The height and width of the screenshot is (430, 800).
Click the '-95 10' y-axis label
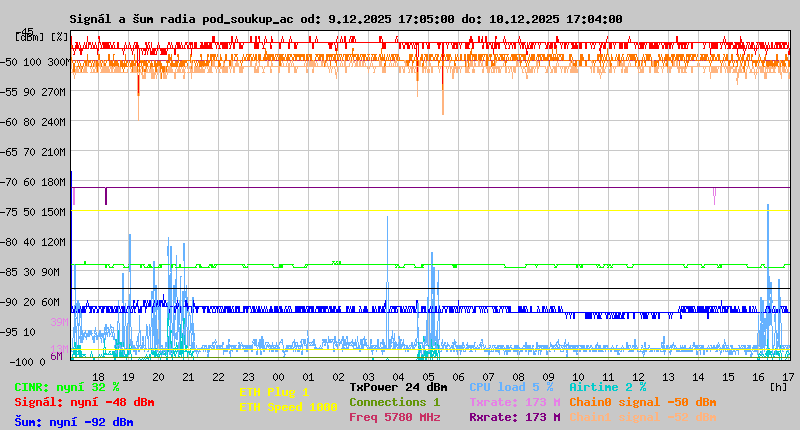point(18,333)
